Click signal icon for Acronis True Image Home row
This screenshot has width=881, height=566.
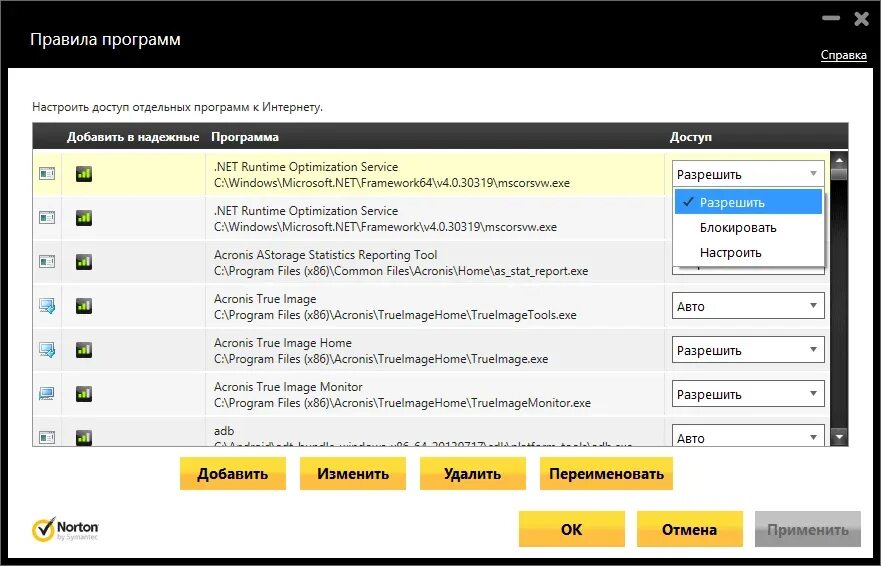point(84,350)
